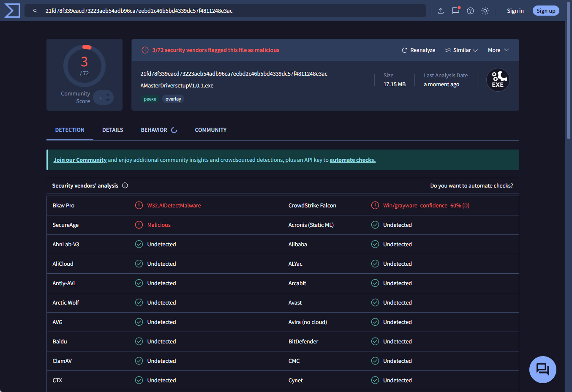Click the search magnifier icon

click(x=35, y=11)
